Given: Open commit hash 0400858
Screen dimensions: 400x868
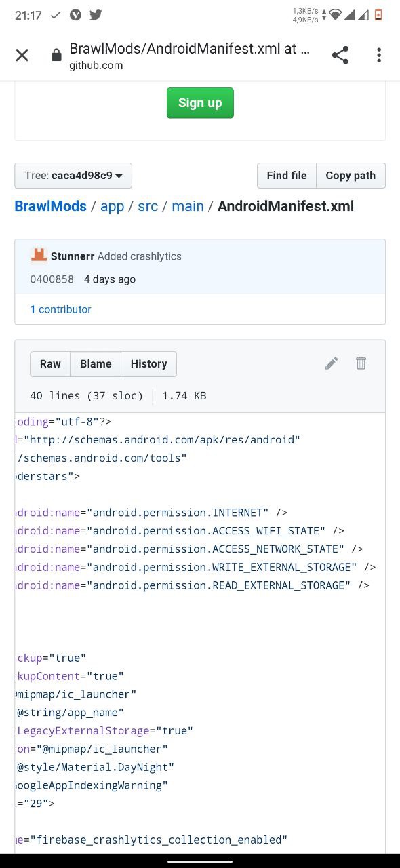Looking at the screenshot, I should [52, 279].
